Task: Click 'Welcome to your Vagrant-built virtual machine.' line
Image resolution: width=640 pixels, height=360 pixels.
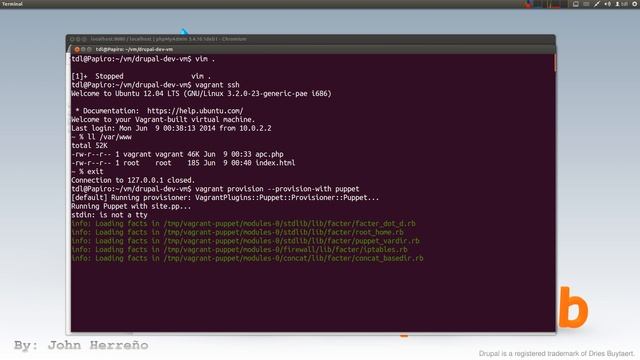Action: [x=163, y=120]
